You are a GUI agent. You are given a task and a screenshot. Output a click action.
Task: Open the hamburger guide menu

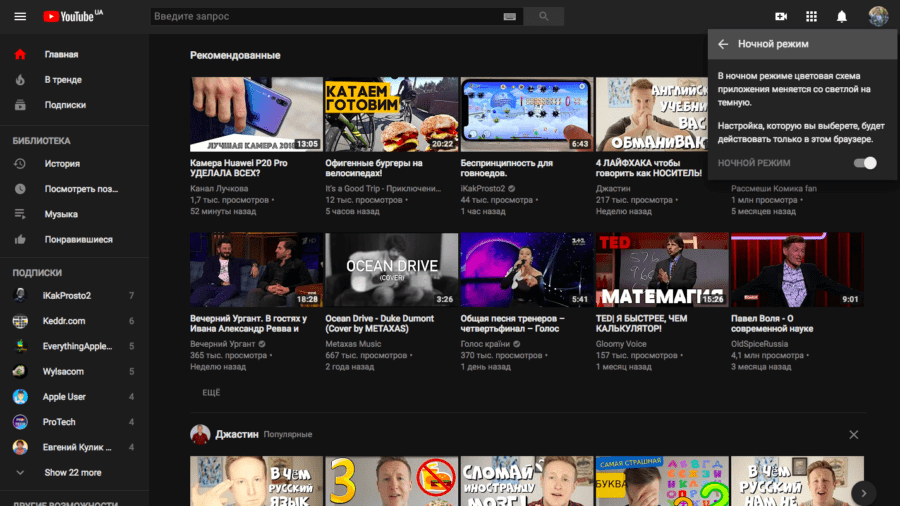[x=20, y=17]
